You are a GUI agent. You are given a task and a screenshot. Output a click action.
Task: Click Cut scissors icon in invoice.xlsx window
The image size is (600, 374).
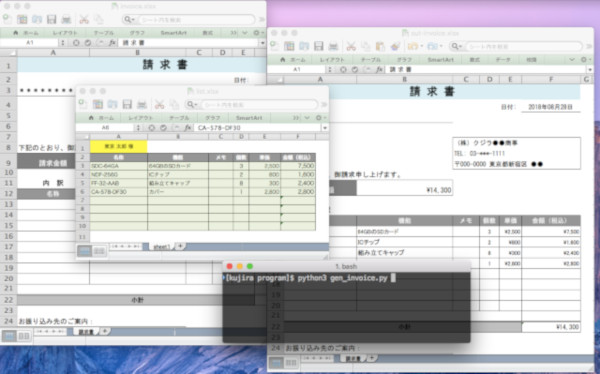pos(83,19)
